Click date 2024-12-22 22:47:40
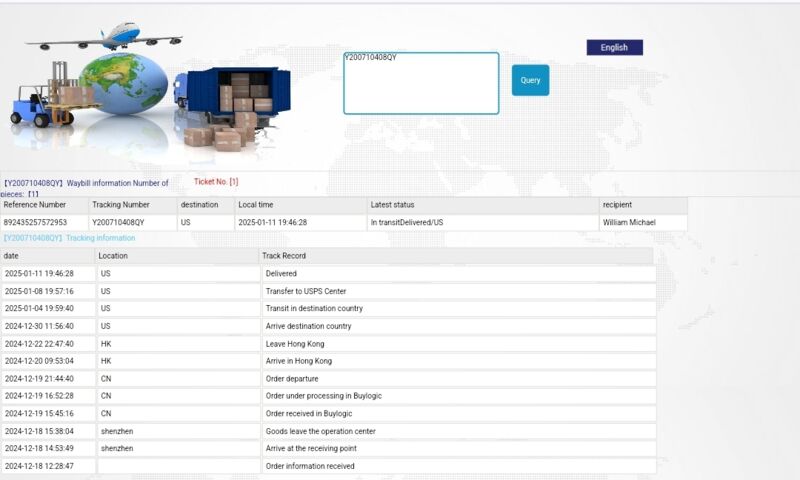The width and height of the screenshot is (800, 480). coord(39,344)
